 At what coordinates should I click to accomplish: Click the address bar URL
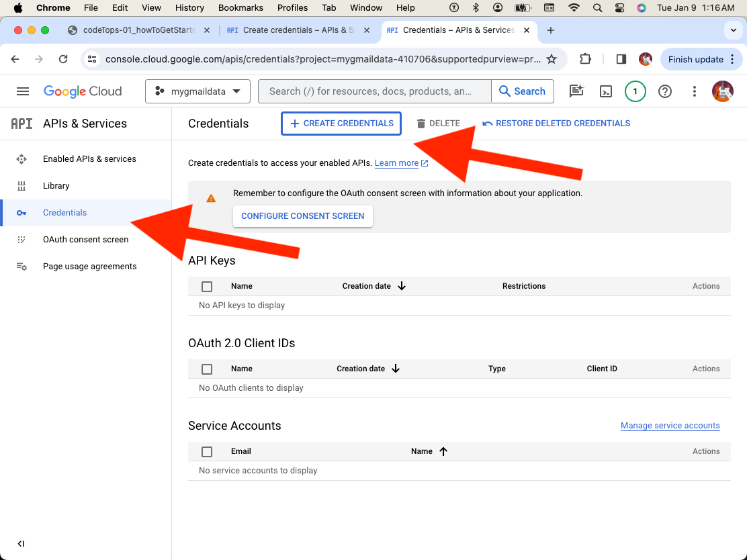[x=322, y=59]
